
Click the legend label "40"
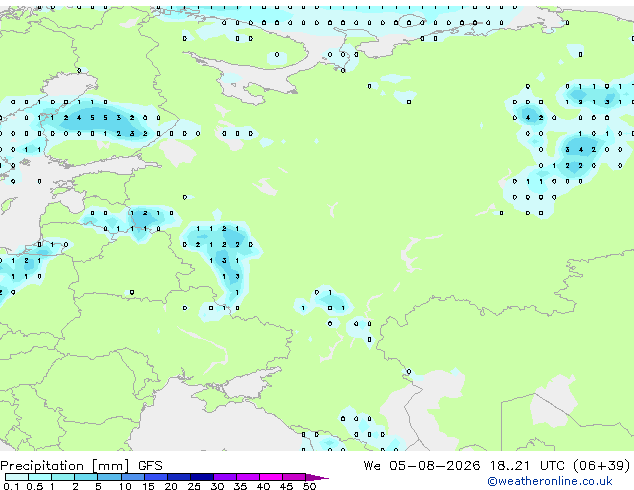click(263, 486)
